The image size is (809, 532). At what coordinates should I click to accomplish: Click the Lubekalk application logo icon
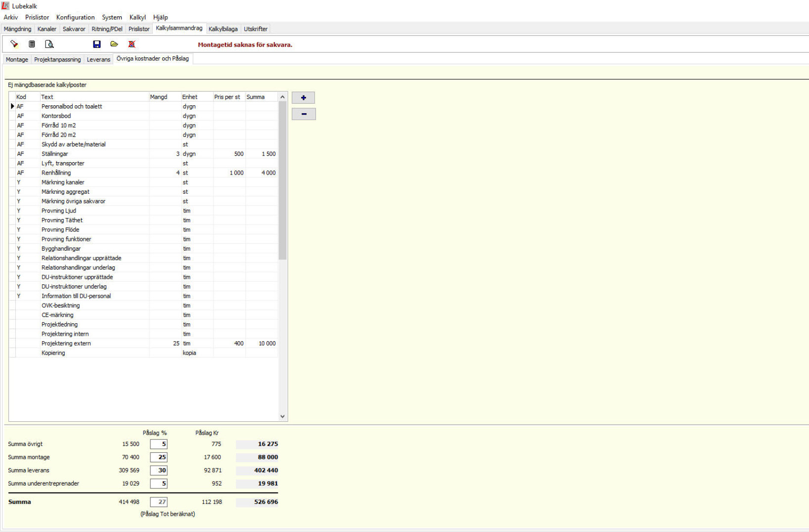5,6
